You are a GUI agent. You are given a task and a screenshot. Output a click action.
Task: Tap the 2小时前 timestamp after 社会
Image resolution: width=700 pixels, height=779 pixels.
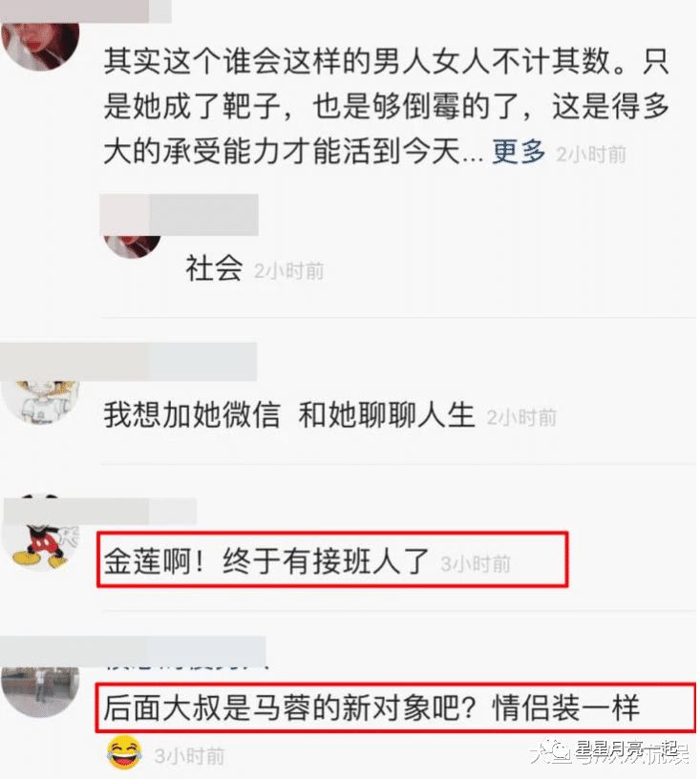pyautogui.click(x=289, y=271)
